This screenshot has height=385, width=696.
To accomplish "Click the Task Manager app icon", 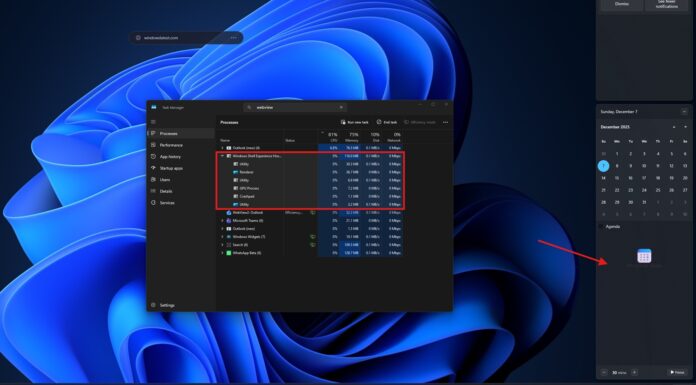I will [x=154, y=107].
